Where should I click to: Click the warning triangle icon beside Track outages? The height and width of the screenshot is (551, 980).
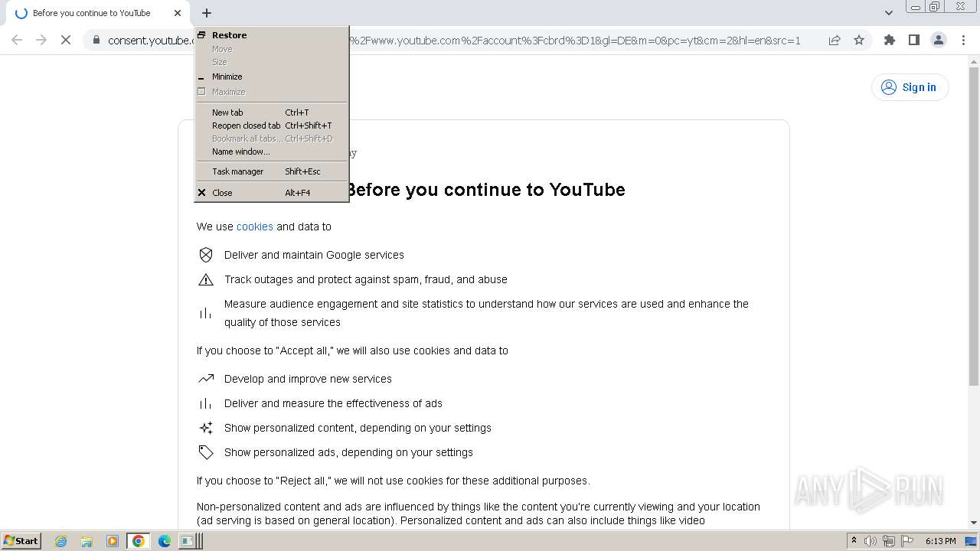point(206,279)
